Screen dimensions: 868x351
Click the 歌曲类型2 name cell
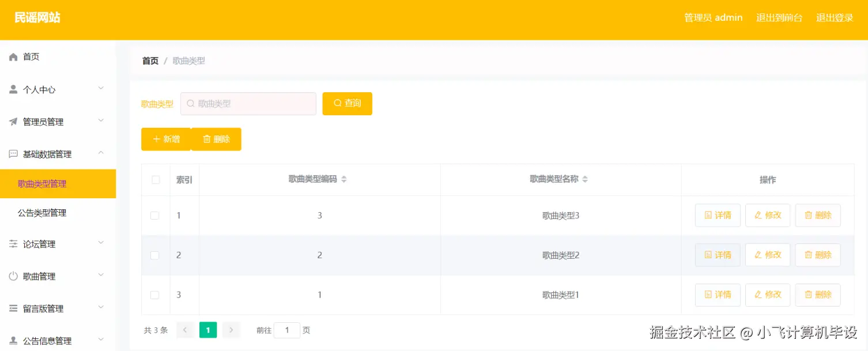(x=561, y=255)
